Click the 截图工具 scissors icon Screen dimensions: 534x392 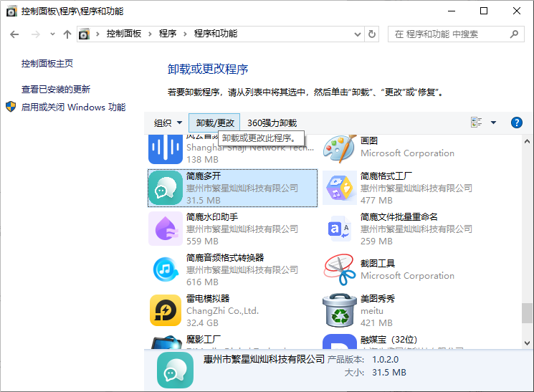(340, 269)
